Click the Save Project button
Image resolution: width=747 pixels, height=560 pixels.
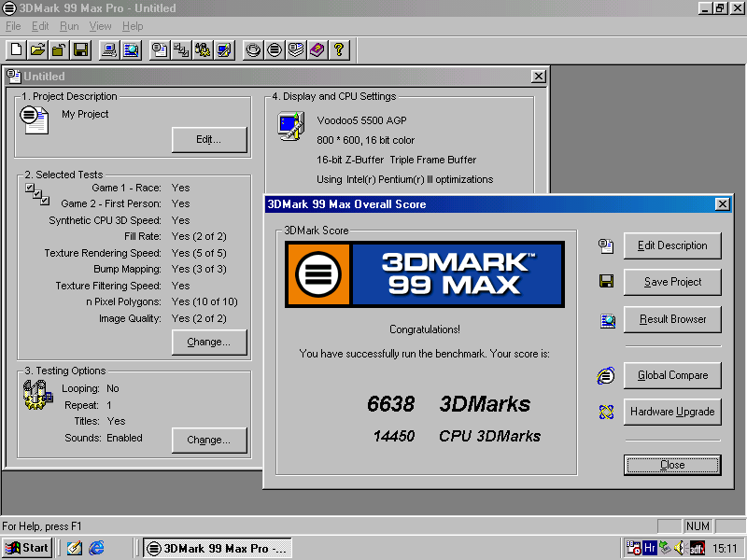[672, 282]
